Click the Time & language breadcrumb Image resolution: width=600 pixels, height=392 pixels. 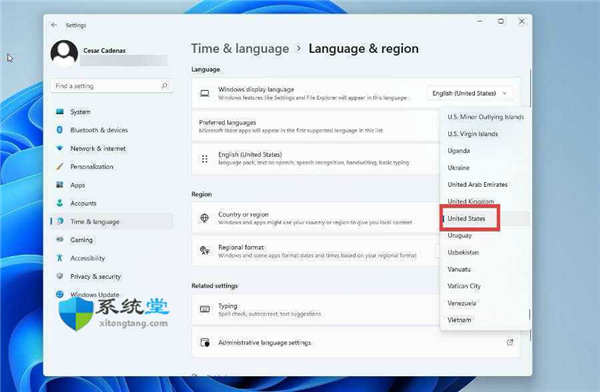(240, 49)
